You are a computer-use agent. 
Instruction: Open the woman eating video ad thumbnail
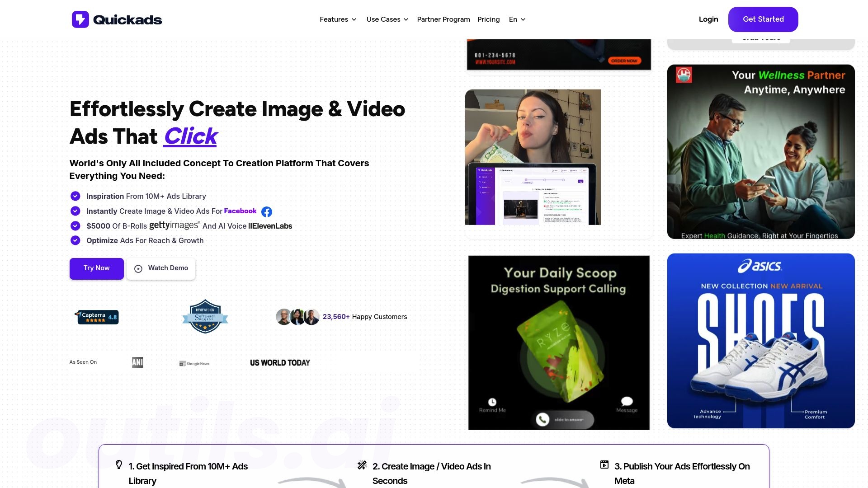533,157
